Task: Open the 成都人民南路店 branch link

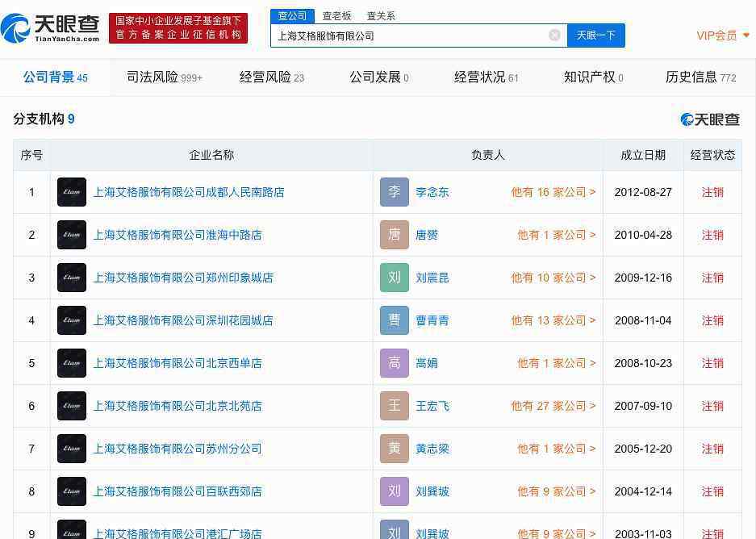Action: [189, 192]
